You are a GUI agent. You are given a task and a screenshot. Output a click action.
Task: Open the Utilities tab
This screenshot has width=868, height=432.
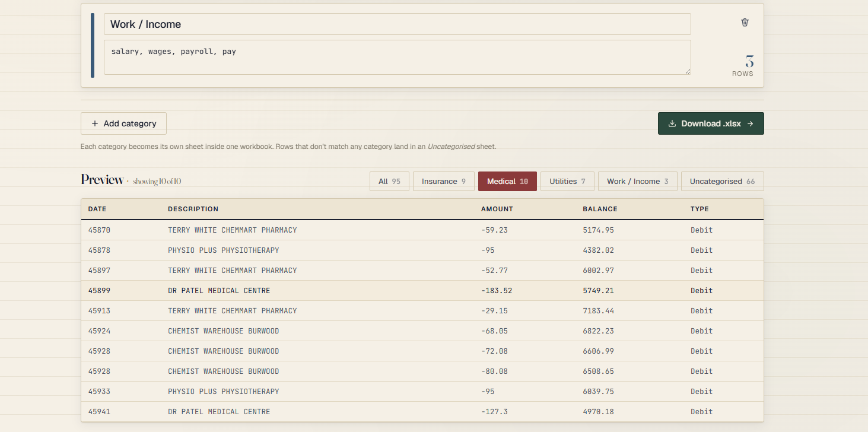567,182
